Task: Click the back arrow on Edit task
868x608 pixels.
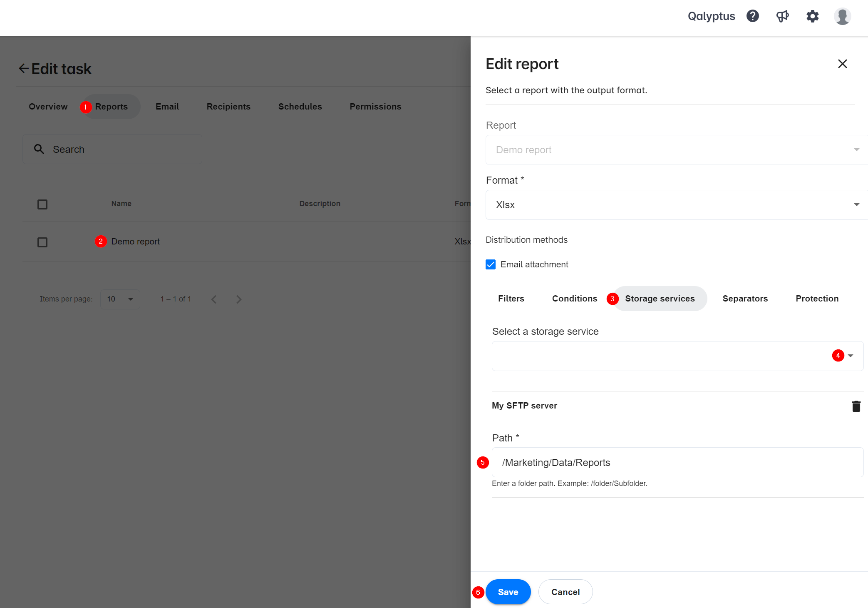Action: pyautogui.click(x=24, y=68)
